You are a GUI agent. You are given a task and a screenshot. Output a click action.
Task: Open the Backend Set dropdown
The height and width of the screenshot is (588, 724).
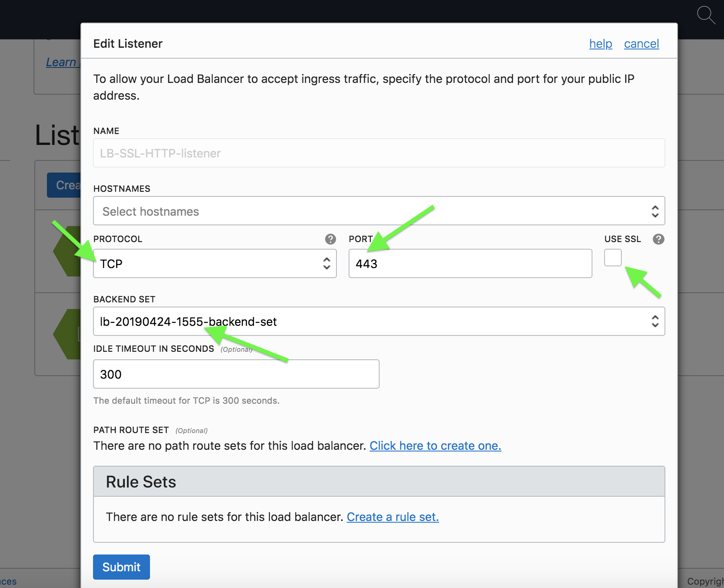pyautogui.click(x=379, y=321)
